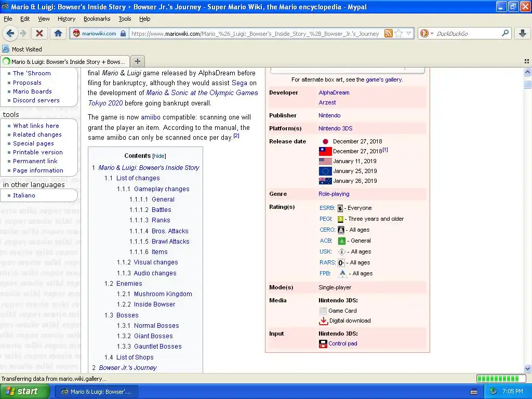Click the CERO A rating icon
532x399 pixels.
341,230
